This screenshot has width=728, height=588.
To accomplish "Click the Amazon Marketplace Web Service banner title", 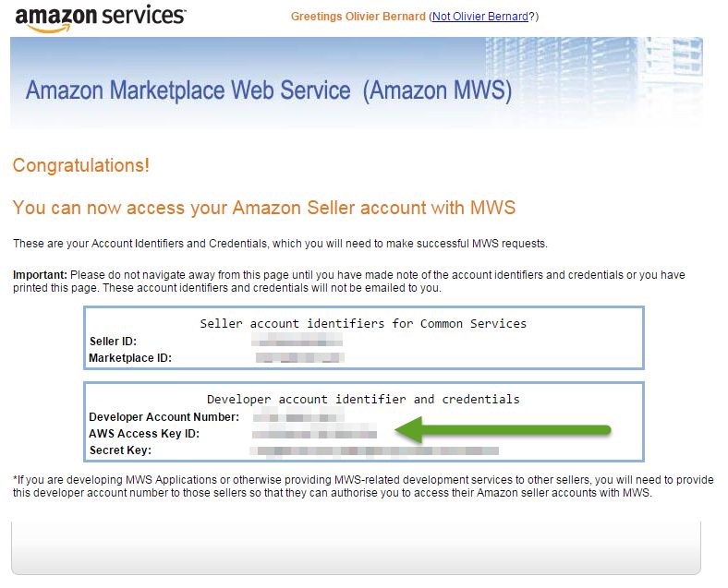I will 268,90.
